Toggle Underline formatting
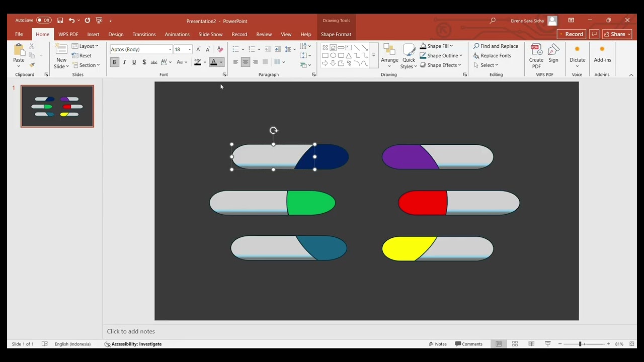The width and height of the screenshot is (644, 362). click(x=134, y=62)
